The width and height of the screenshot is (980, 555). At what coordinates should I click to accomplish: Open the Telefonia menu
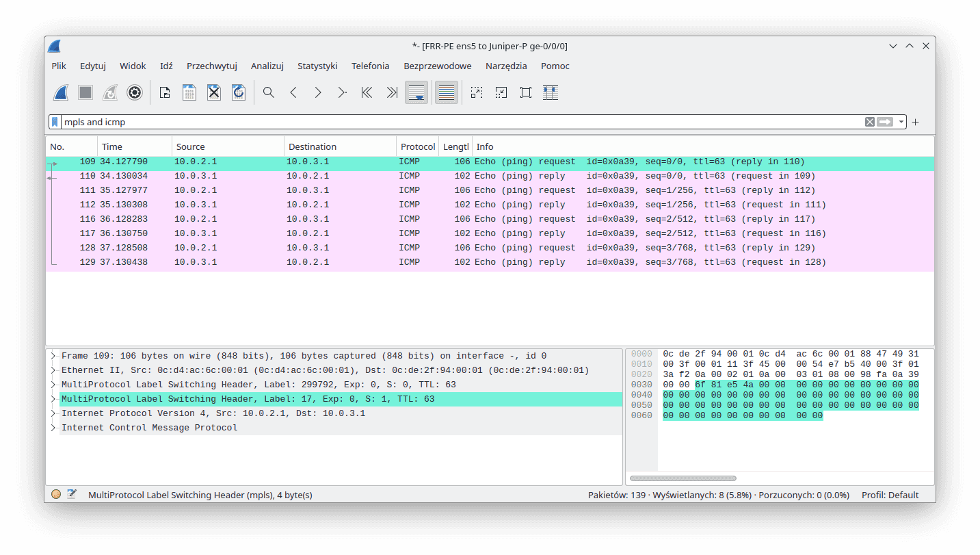pyautogui.click(x=370, y=66)
